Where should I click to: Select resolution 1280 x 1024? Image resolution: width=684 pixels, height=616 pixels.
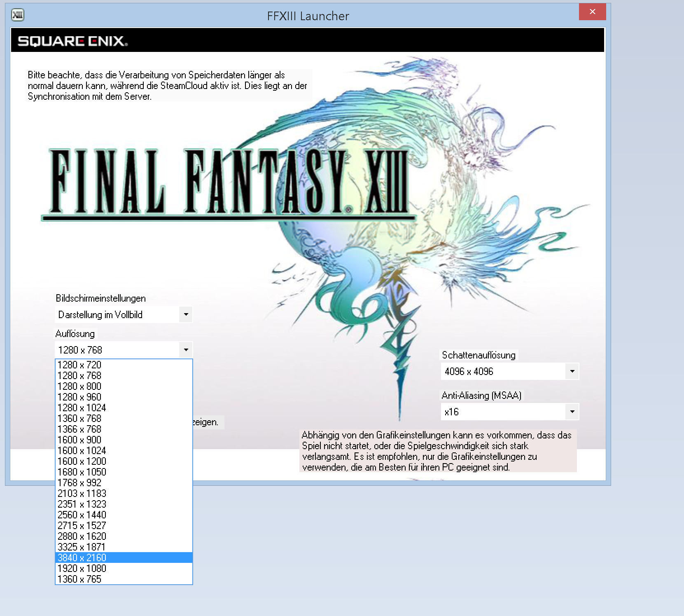click(124, 408)
